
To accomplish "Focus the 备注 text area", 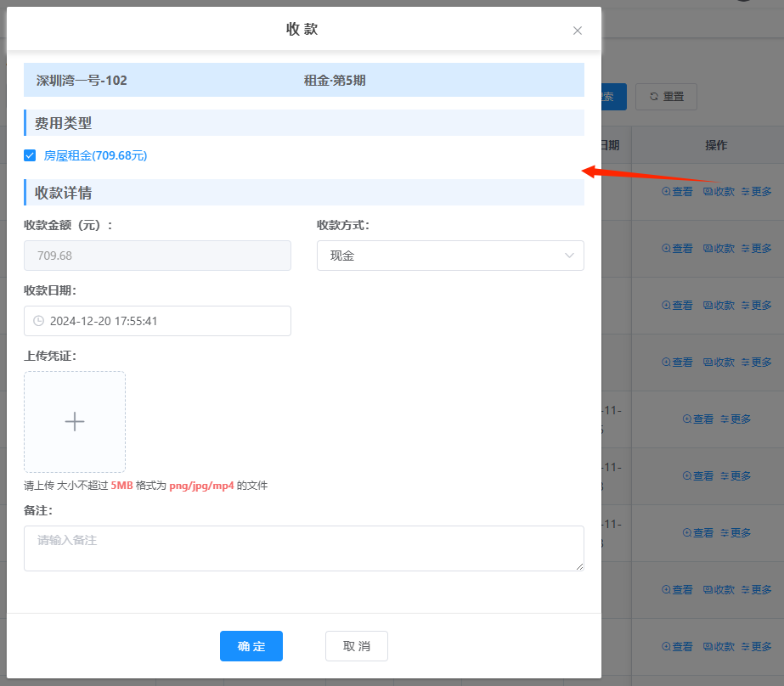I will tap(303, 548).
